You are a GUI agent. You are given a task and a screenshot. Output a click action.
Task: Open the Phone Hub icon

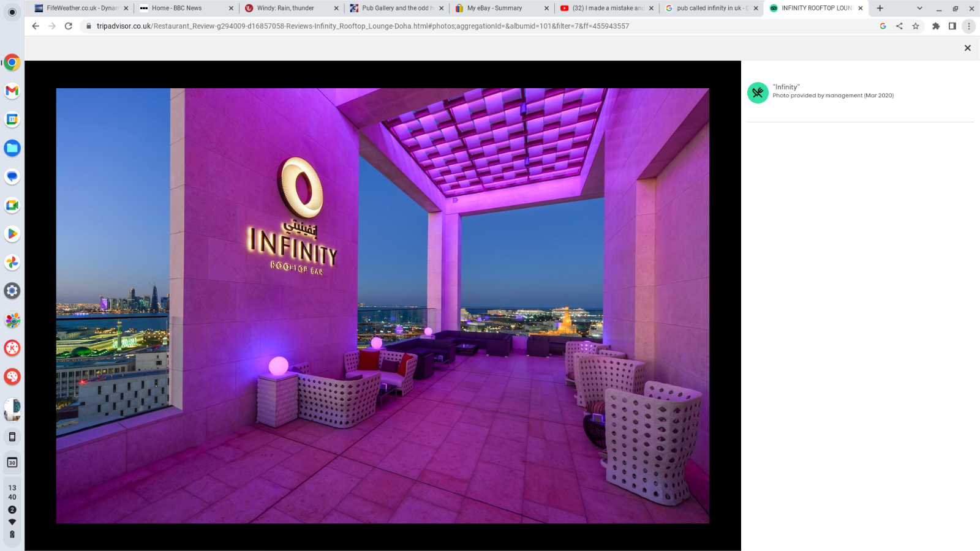(12, 437)
